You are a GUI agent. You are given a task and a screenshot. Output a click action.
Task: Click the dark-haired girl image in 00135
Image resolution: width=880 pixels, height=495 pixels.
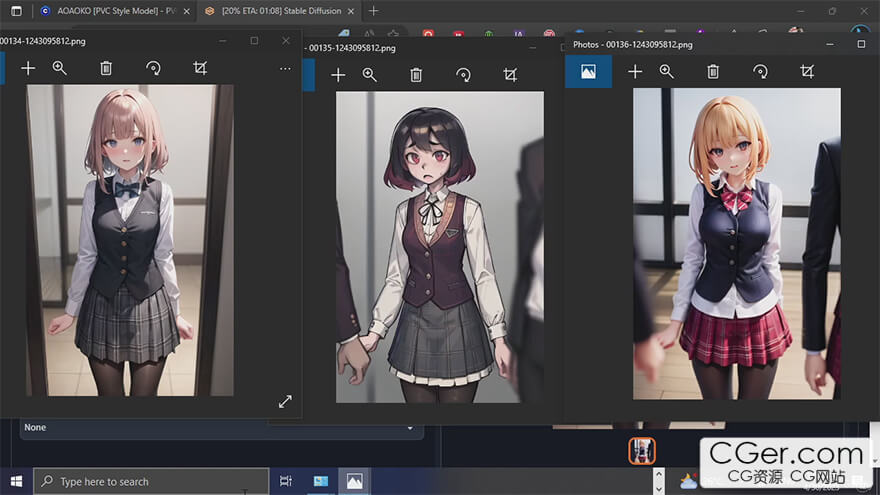click(439, 247)
